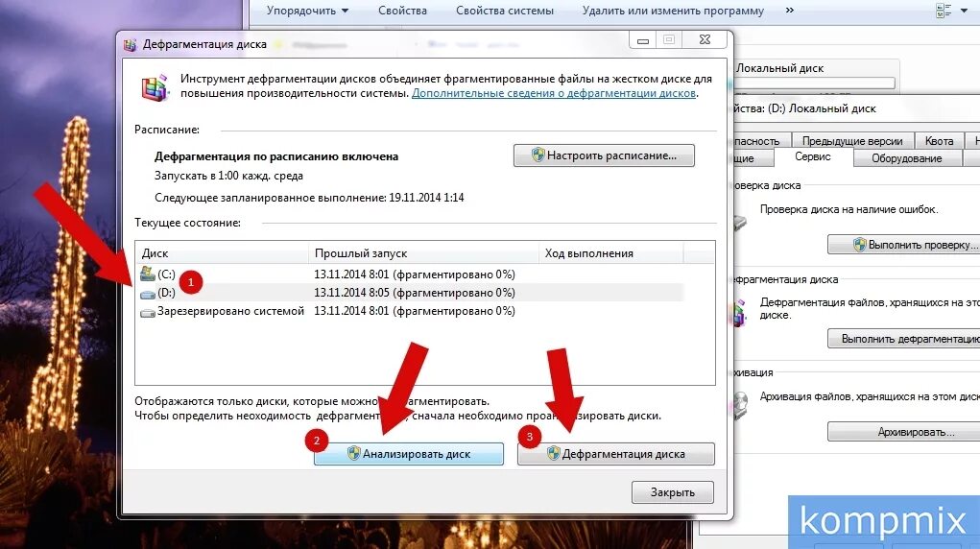Click Выполнить дефрагментацию button in properties window

[x=904, y=338]
